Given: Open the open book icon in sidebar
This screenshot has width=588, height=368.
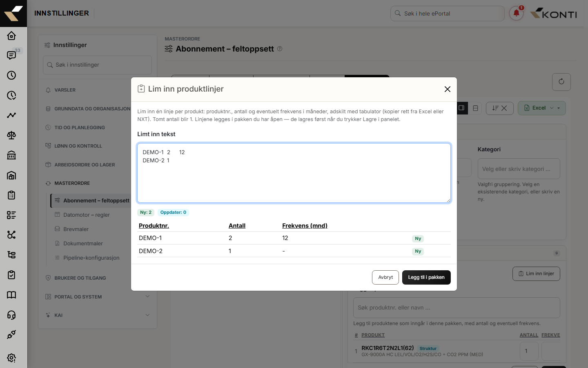Looking at the screenshot, I should (x=11, y=295).
